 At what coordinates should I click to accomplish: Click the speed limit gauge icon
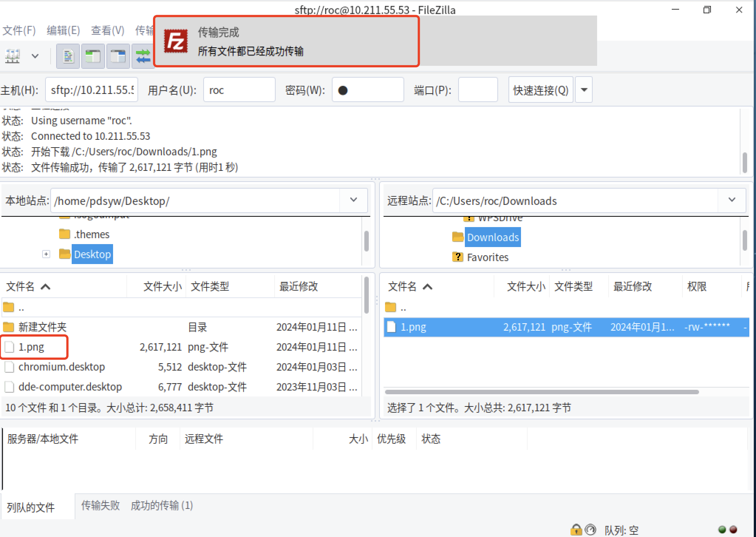[x=591, y=530]
